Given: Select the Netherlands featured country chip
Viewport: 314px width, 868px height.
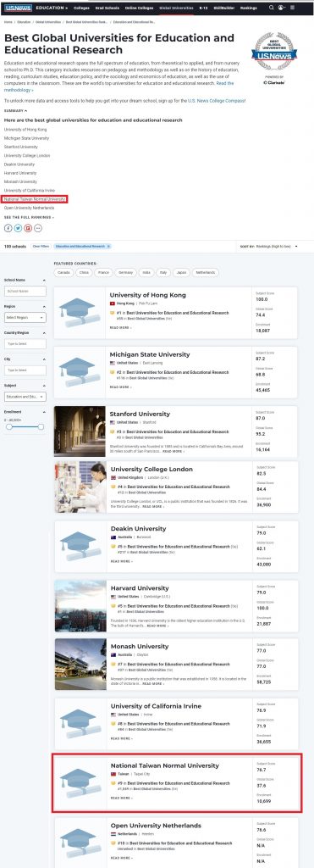Looking at the screenshot, I should pyautogui.click(x=205, y=272).
